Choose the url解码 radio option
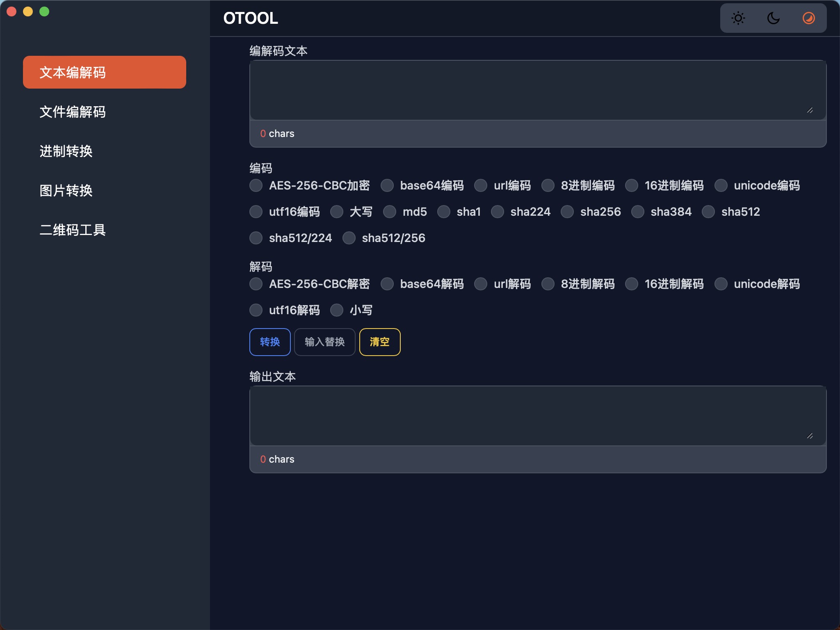Viewport: 840px width, 630px height. [481, 284]
